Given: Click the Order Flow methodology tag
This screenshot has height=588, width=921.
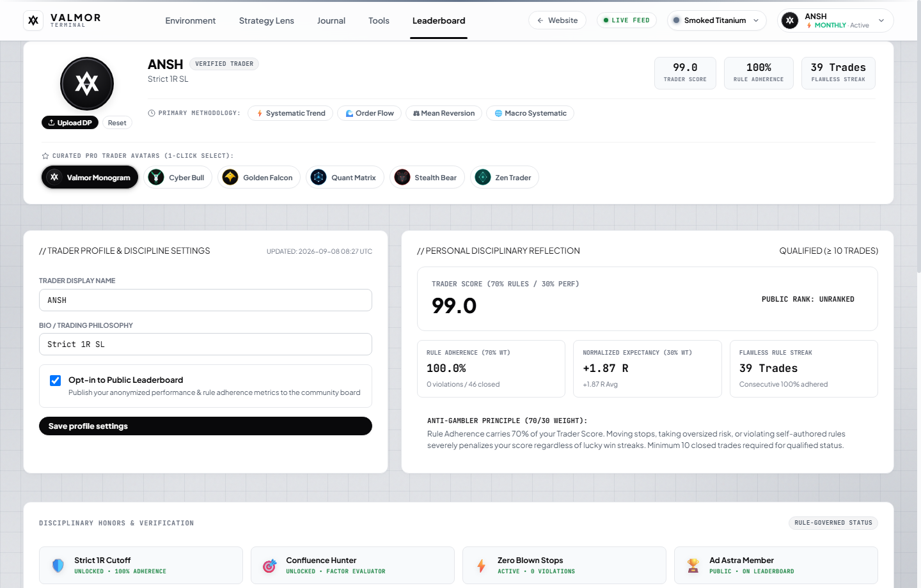Looking at the screenshot, I should [x=370, y=113].
